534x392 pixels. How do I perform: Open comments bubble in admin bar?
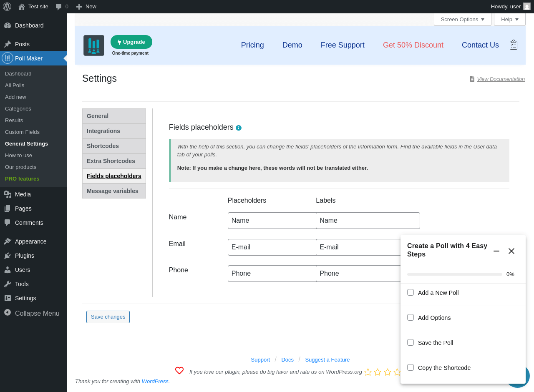coord(59,7)
